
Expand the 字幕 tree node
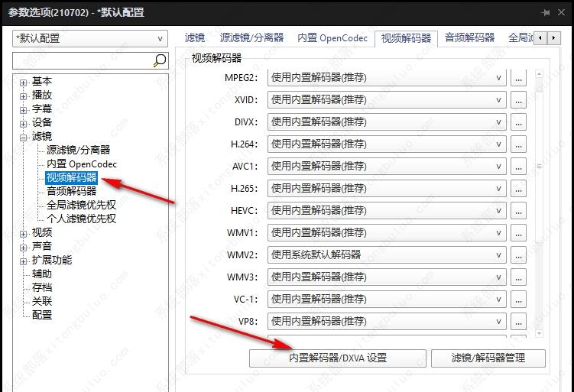tap(24, 110)
